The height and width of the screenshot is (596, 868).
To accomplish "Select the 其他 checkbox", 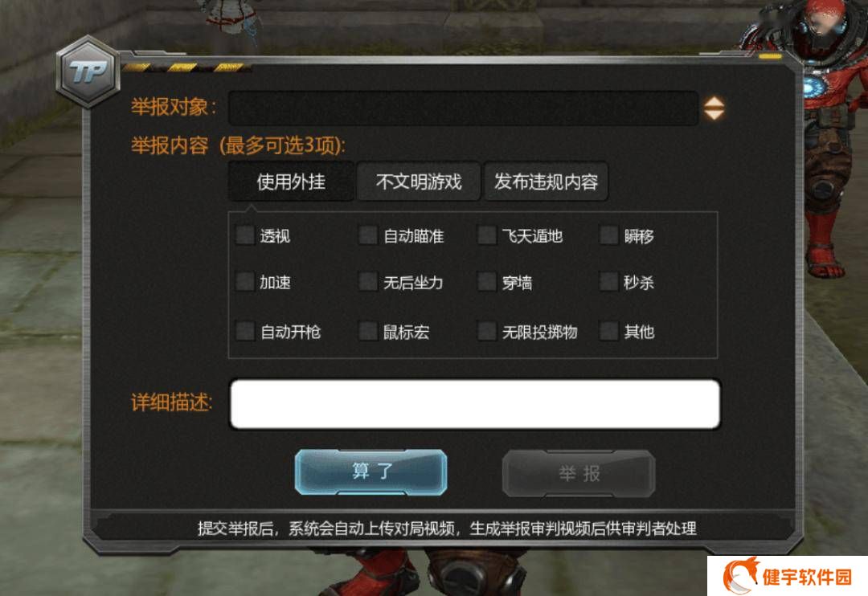I will (609, 332).
